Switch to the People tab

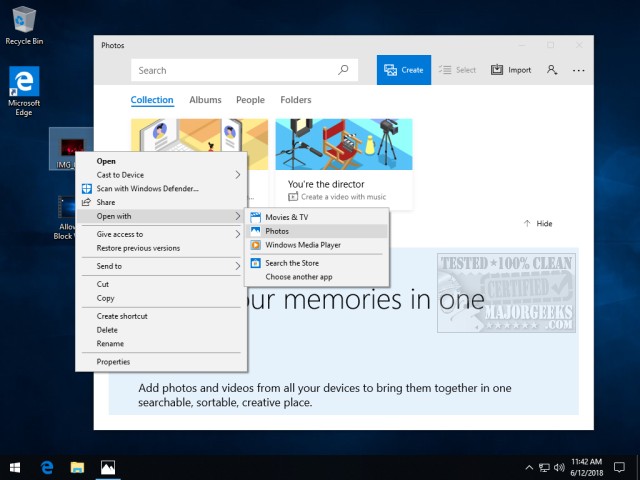point(250,100)
